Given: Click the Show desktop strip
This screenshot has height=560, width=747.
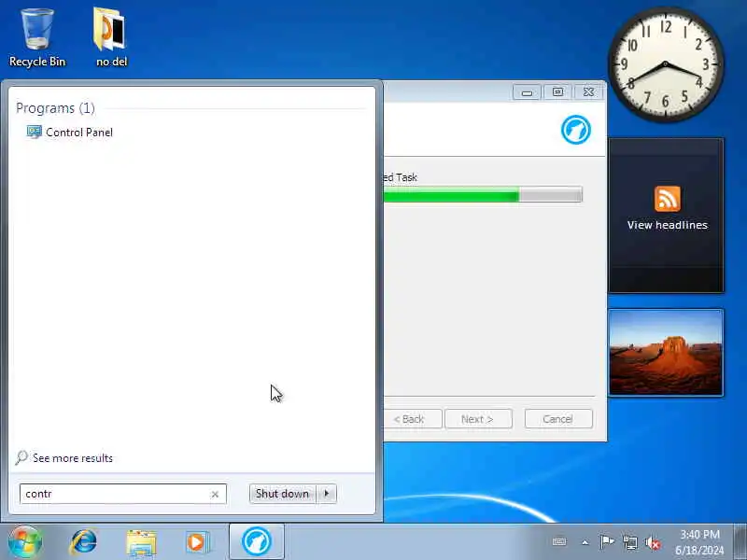Looking at the screenshot, I should [x=740, y=542].
